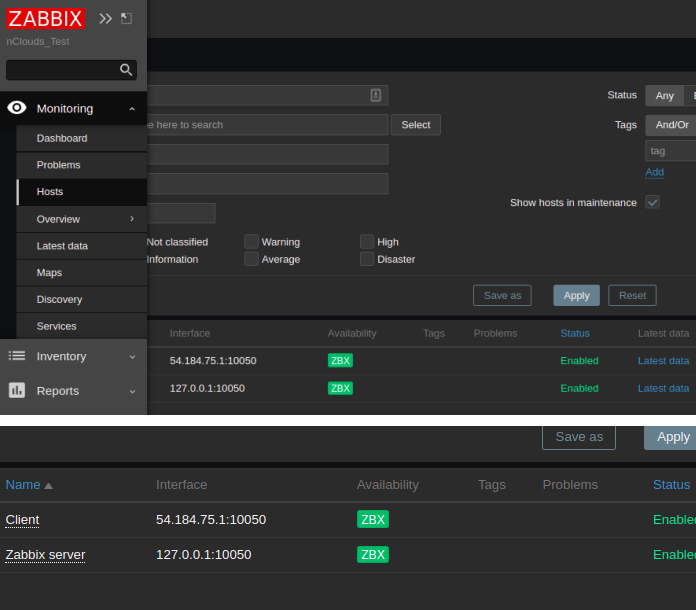Viewport: 696px width, 610px height.
Task: Open Latest data link for 127.0.0.1
Action: (663, 388)
